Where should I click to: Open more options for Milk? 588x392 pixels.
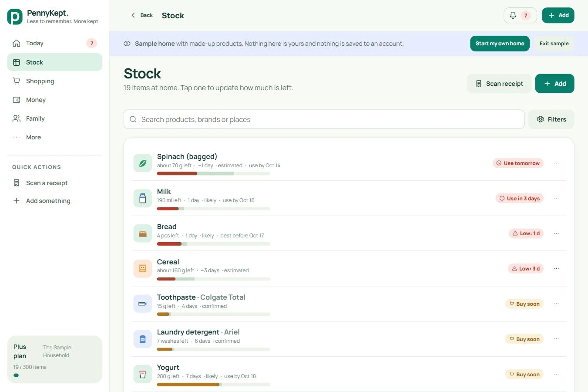tap(557, 198)
